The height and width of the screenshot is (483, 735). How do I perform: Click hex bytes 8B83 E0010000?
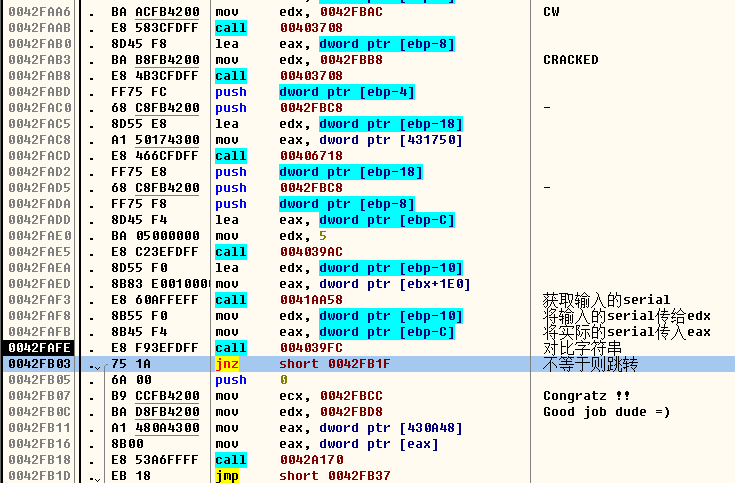pyautogui.click(x=159, y=284)
